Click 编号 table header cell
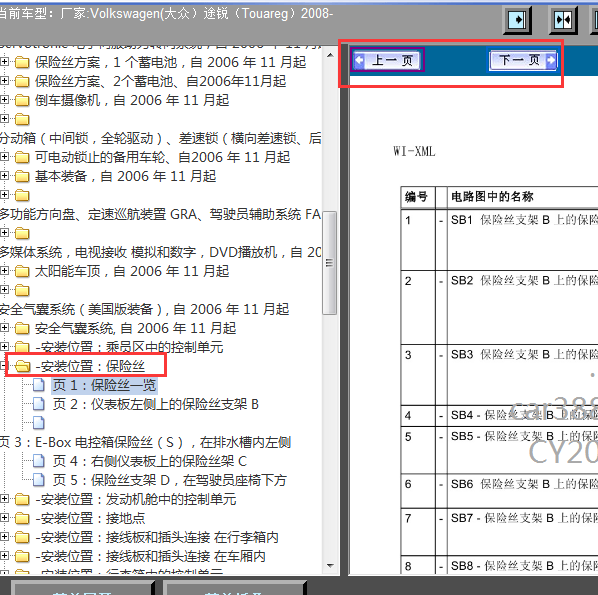598x595 pixels. (x=418, y=197)
